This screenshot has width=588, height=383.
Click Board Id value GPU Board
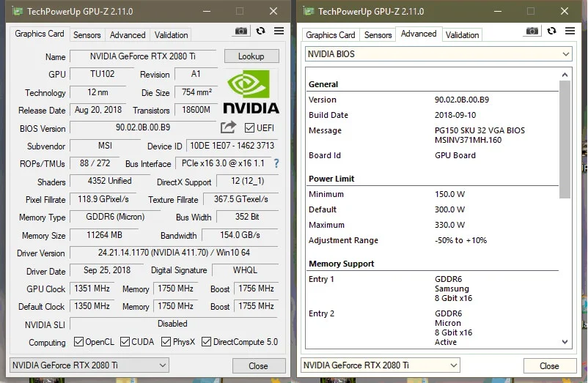tap(455, 155)
